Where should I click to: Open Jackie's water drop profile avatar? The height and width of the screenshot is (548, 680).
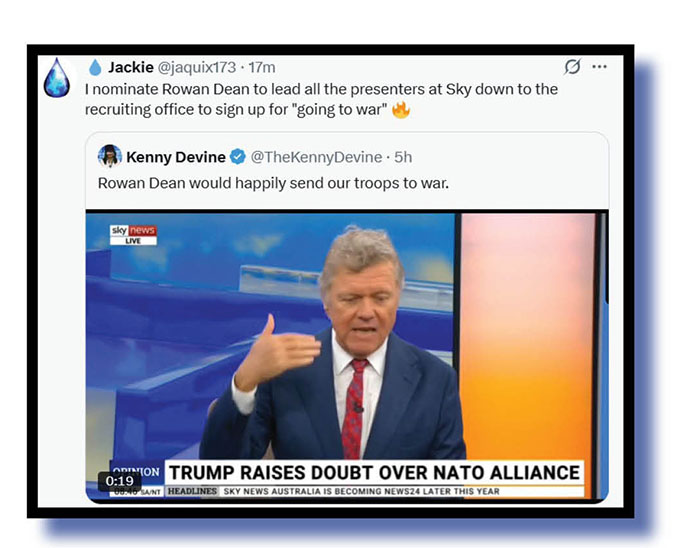[x=57, y=78]
